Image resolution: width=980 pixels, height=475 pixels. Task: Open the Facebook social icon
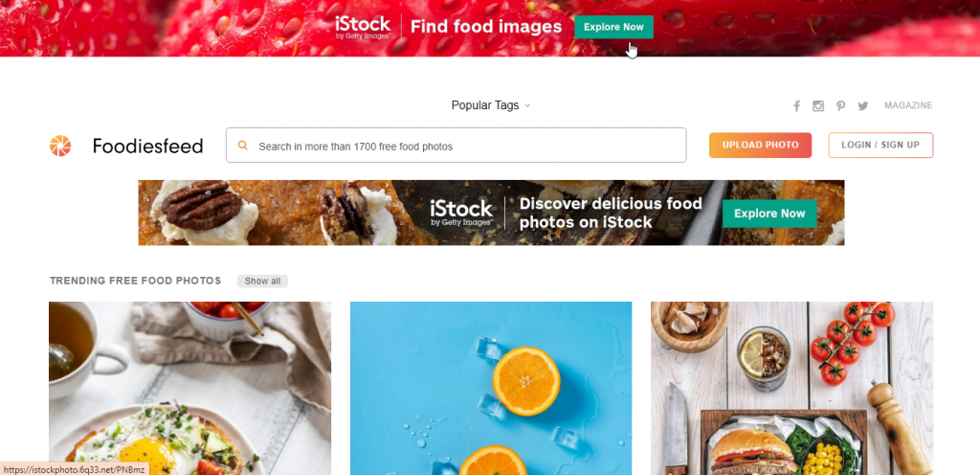pyautogui.click(x=796, y=106)
